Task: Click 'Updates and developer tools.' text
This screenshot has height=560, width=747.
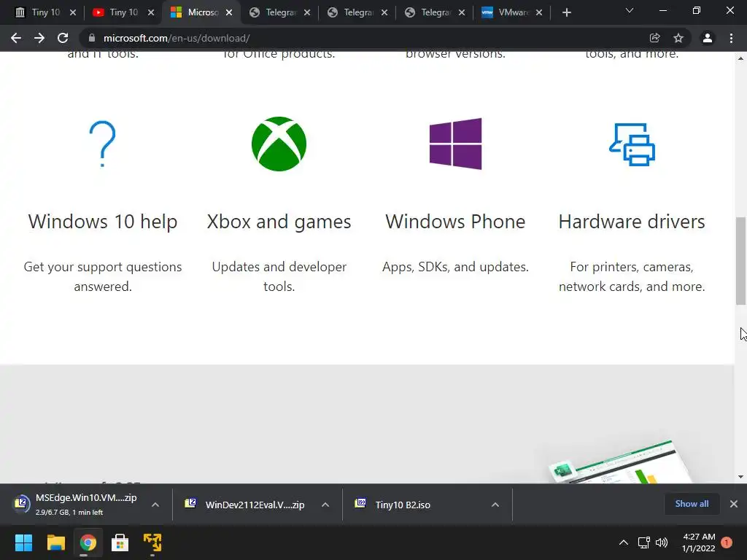Action: click(x=279, y=276)
